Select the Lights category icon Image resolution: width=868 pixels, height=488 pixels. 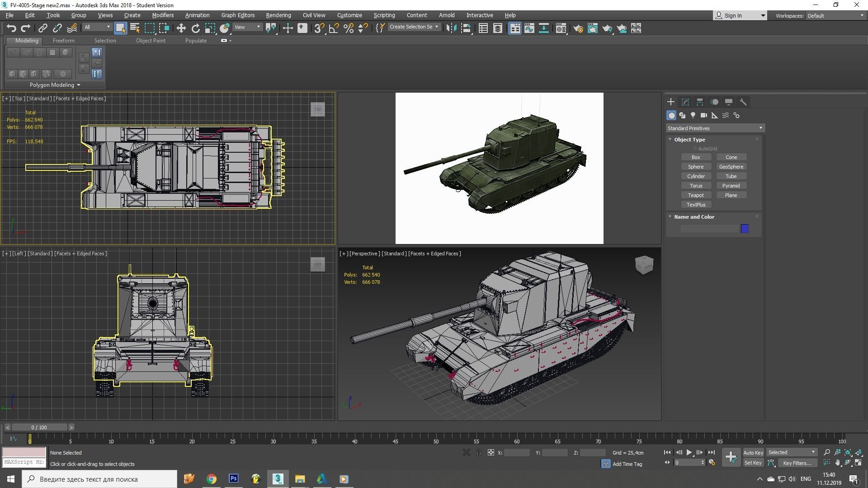tap(693, 115)
